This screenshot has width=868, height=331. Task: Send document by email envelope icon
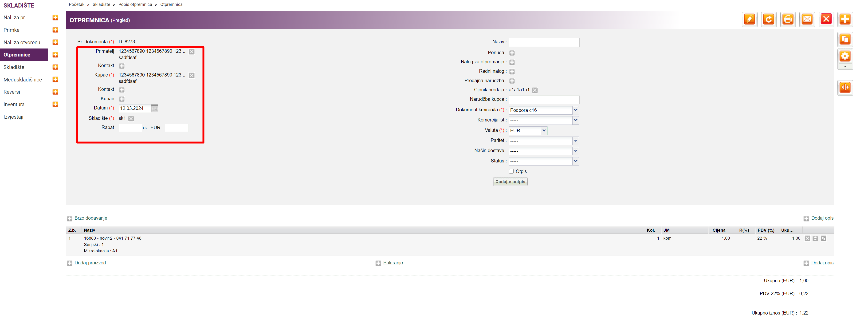[x=807, y=19]
